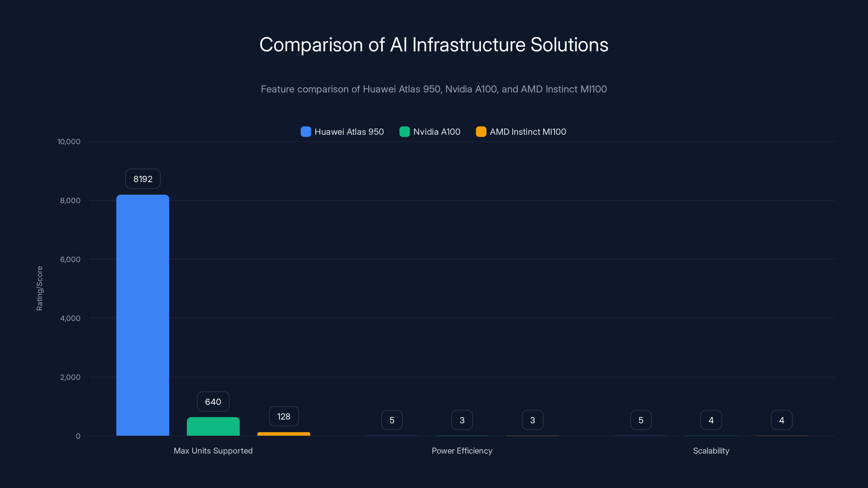Click the 128 data label
This screenshot has width=868, height=488.
[283, 416]
